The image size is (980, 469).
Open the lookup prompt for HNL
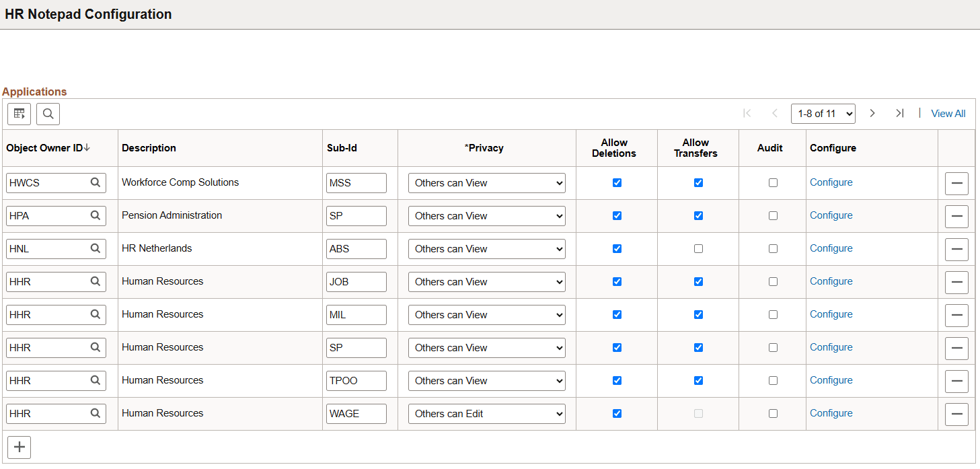click(x=96, y=248)
